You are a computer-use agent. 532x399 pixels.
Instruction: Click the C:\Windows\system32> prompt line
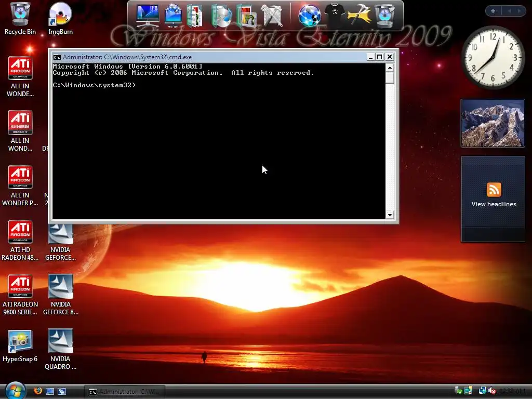coord(95,85)
